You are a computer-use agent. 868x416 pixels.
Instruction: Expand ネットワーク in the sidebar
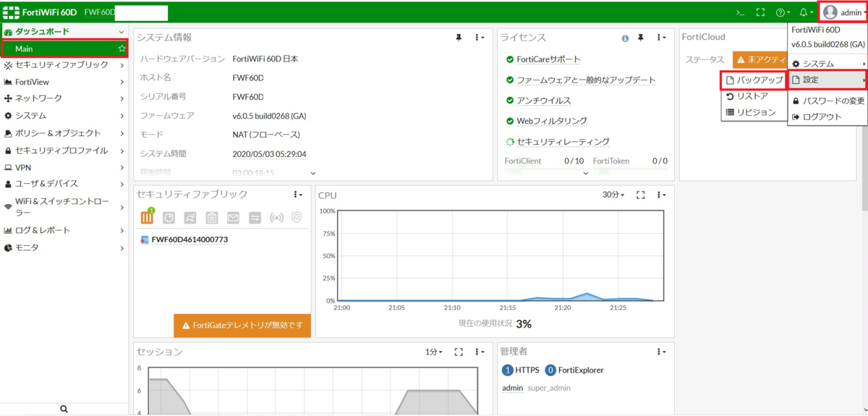point(64,98)
